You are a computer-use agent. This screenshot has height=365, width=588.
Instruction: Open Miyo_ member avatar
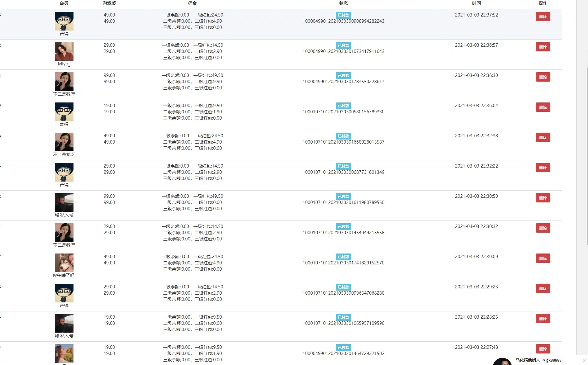click(x=64, y=51)
